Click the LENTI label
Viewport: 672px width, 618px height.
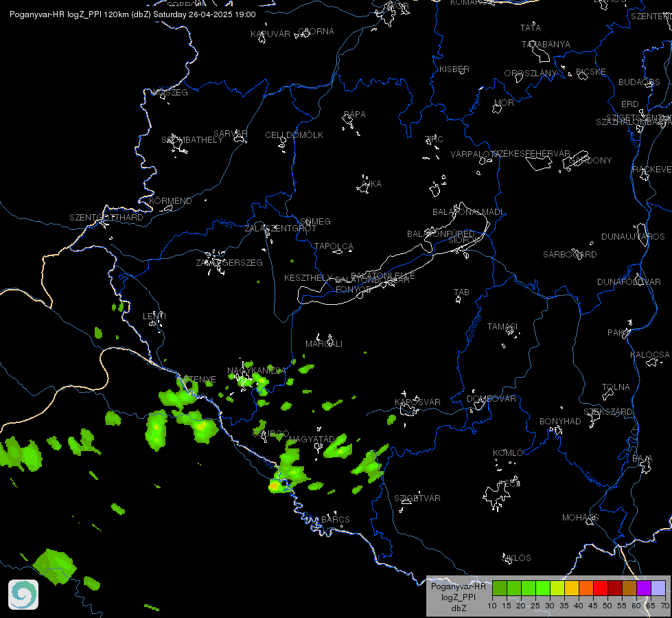(154, 317)
